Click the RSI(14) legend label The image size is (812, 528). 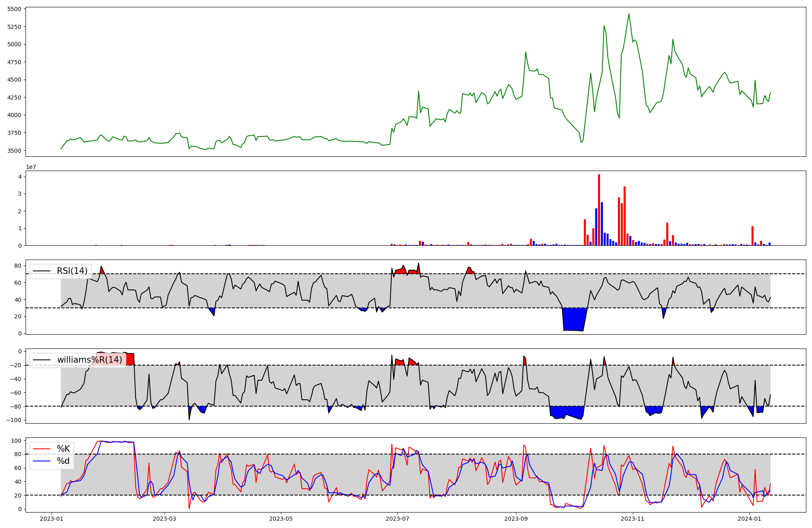coord(72,271)
